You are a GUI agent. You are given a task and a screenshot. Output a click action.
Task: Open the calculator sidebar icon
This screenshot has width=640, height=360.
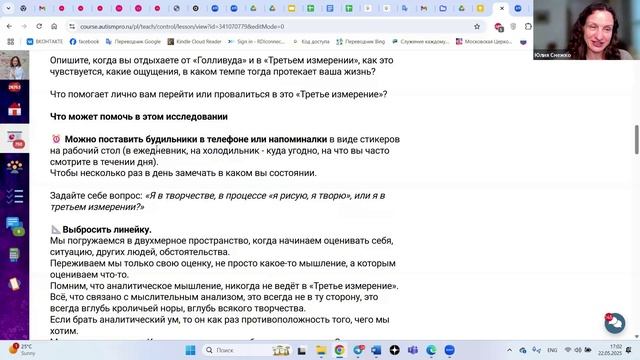pos(14,255)
